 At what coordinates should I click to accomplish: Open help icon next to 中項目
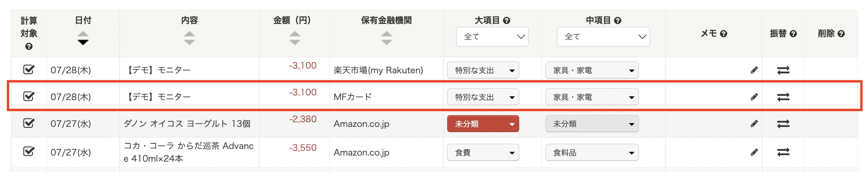(618, 21)
